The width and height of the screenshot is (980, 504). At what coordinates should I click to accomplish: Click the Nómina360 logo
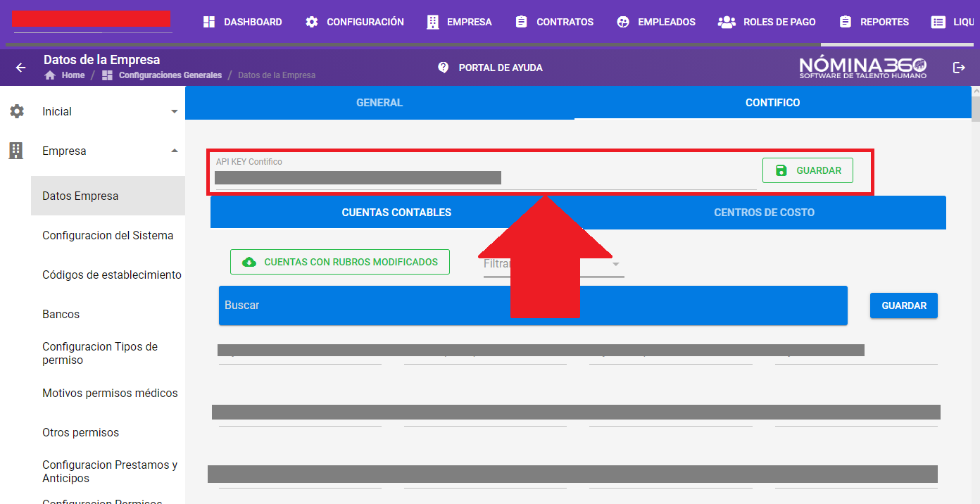click(x=863, y=68)
